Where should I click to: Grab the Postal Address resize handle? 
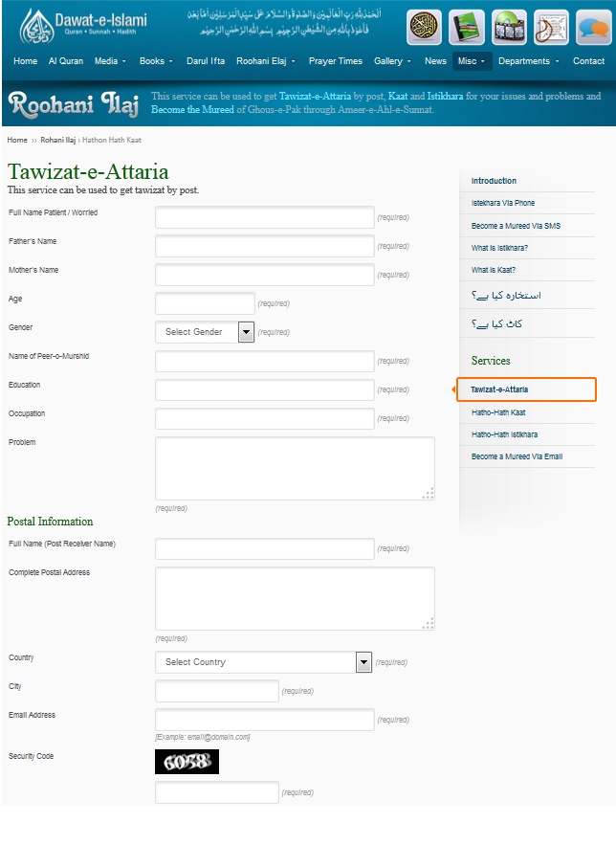pos(429,624)
